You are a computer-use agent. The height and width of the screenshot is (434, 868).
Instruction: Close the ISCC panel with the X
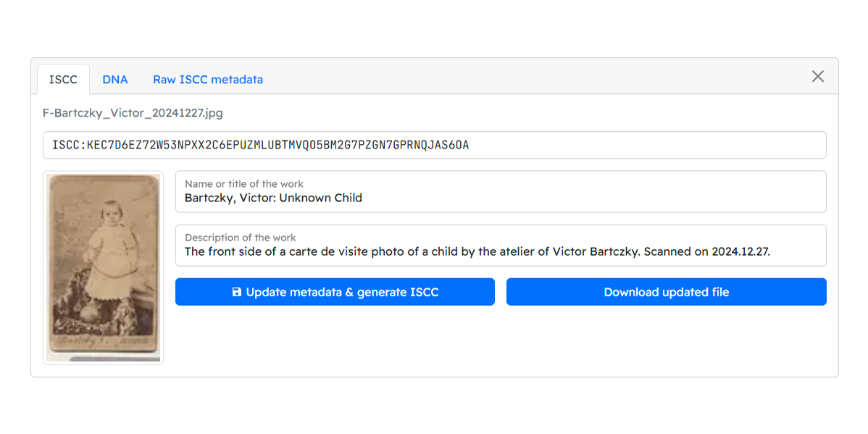tap(817, 77)
